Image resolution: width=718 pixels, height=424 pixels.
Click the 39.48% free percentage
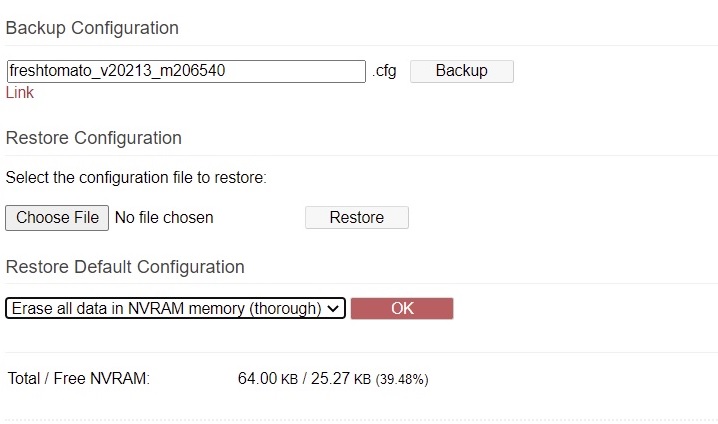(402, 380)
